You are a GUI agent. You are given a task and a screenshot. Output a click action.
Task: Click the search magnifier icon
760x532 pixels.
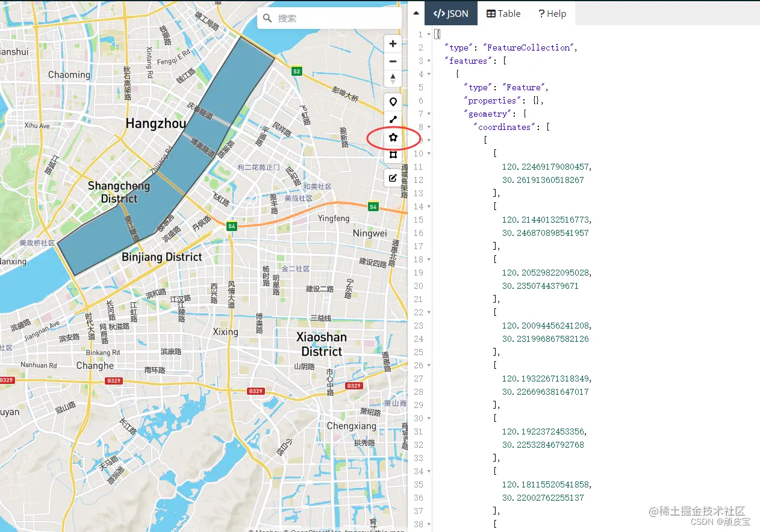pyautogui.click(x=267, y=18)
